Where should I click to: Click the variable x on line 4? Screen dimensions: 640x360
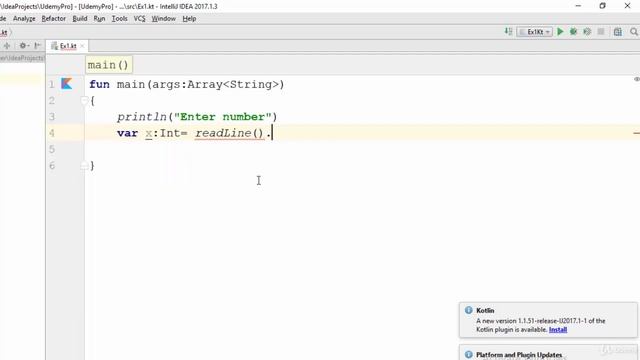[x=149, y=133]
